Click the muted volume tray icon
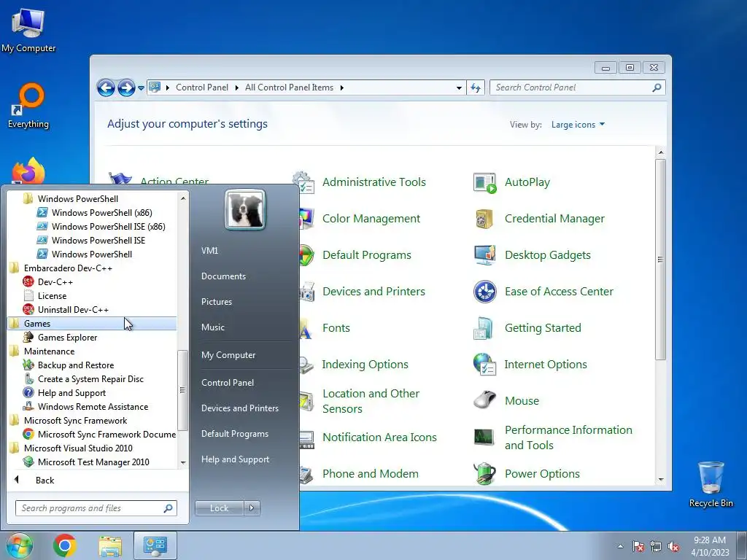This screenshot has width=747, height=560. click(673, 547)
